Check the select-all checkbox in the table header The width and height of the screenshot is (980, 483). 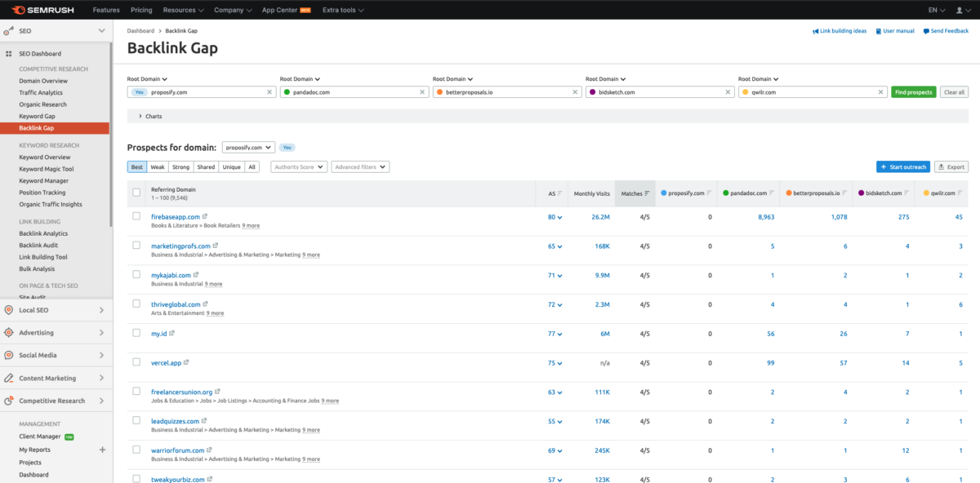pyautogui.click(x=136, y=193)
